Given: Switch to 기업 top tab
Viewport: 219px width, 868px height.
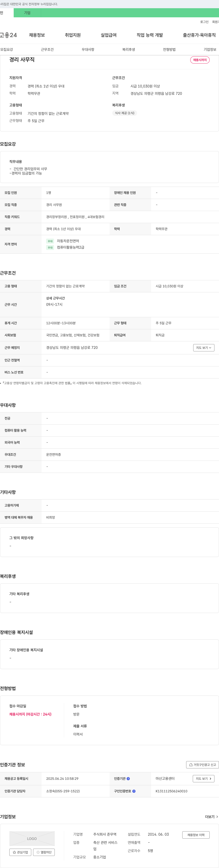Looking at the screenshot, I should 27,13.
